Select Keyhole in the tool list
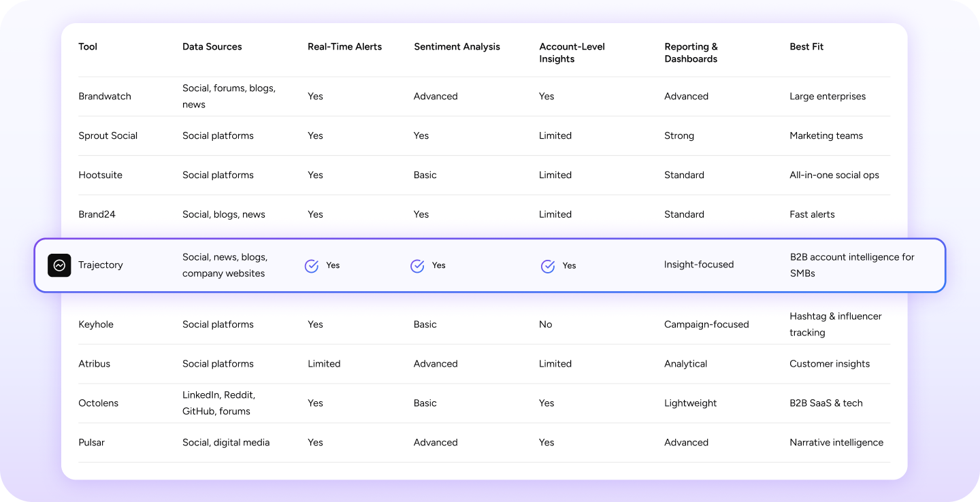980x502 pixels. tap(96, 325)
